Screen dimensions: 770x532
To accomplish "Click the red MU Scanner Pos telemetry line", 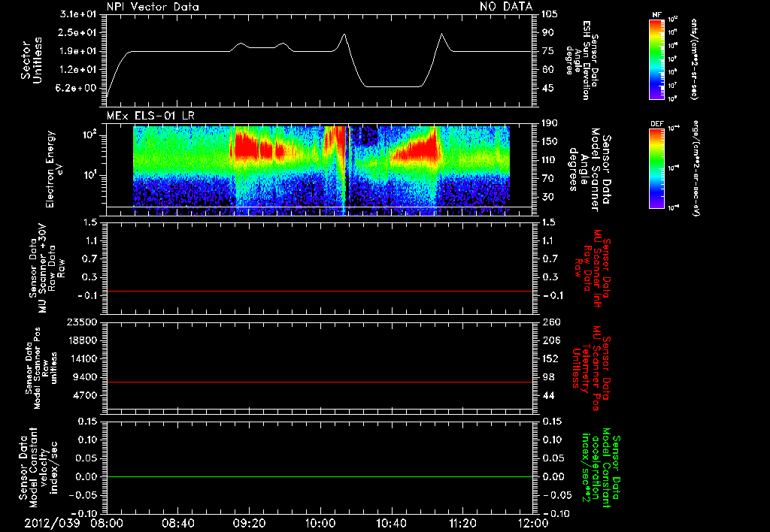I will pyautogui.click(x=319, y=382).
